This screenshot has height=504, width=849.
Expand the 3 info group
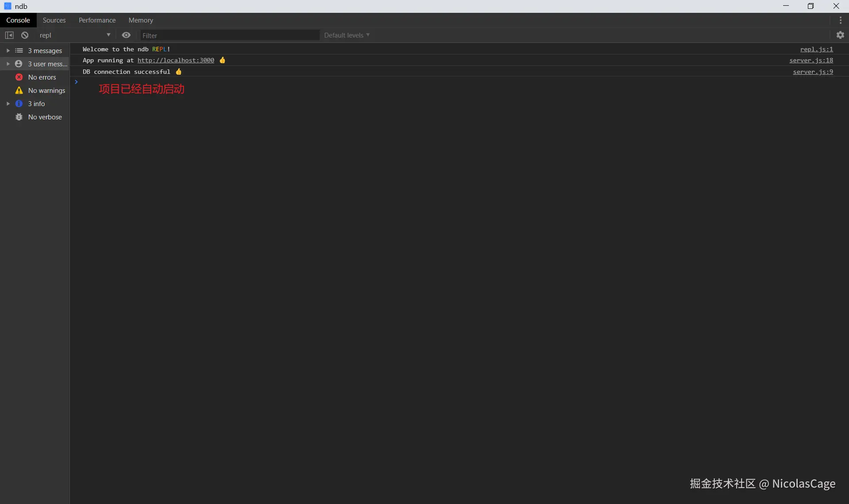[x=8, y=104]
